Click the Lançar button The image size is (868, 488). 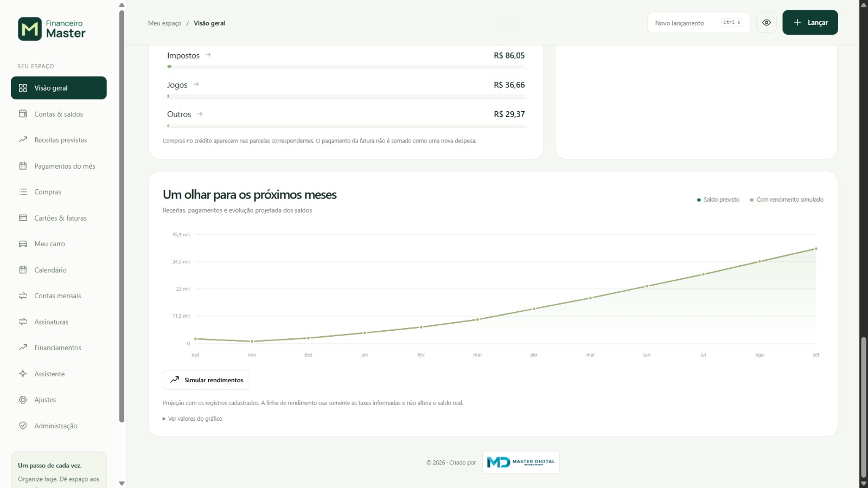coord(810,22)
